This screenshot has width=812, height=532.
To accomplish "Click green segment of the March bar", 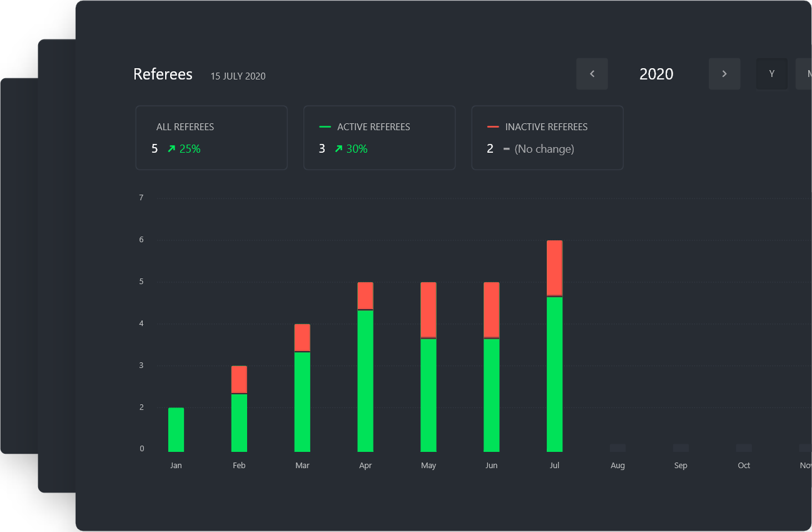I will click(x=302, y=401).
